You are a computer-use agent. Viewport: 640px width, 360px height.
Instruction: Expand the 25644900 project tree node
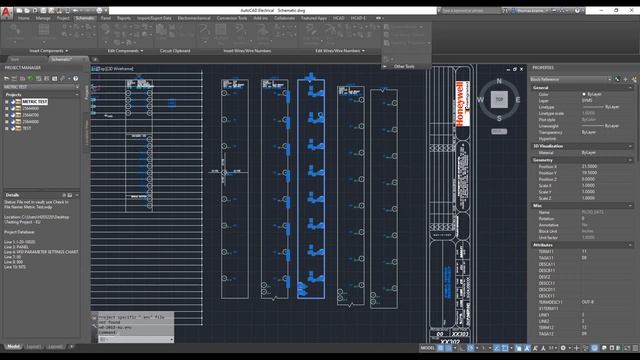(7, 109)
